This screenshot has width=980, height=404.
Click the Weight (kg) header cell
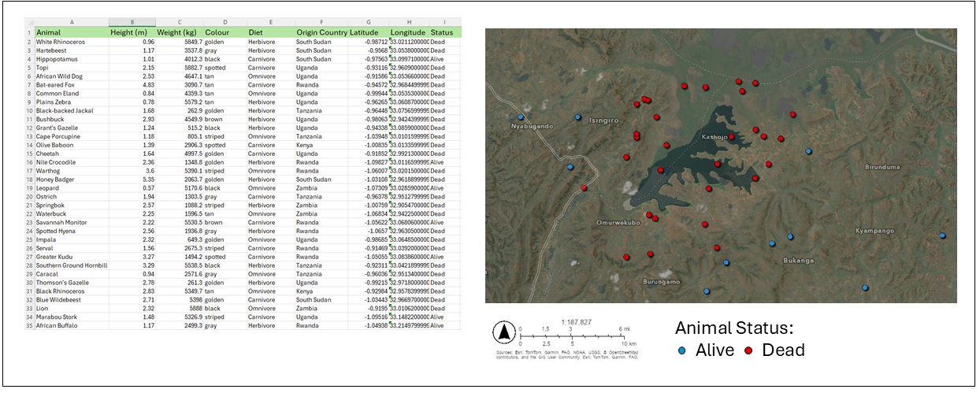179,32
